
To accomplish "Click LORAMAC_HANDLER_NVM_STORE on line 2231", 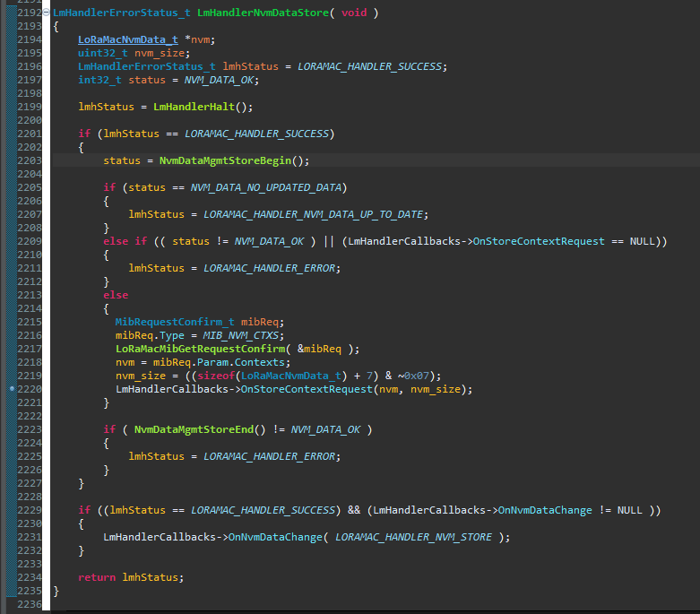I will (413, 537).
